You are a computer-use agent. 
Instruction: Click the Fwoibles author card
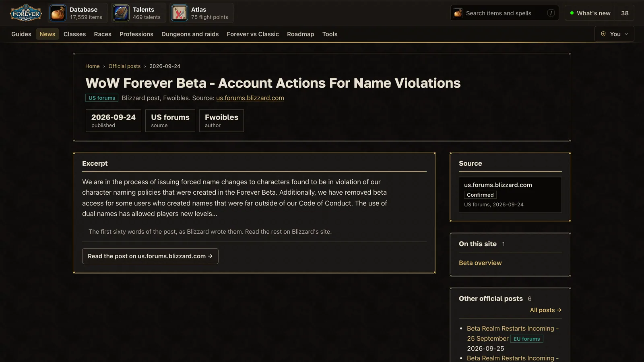[221, 121]
